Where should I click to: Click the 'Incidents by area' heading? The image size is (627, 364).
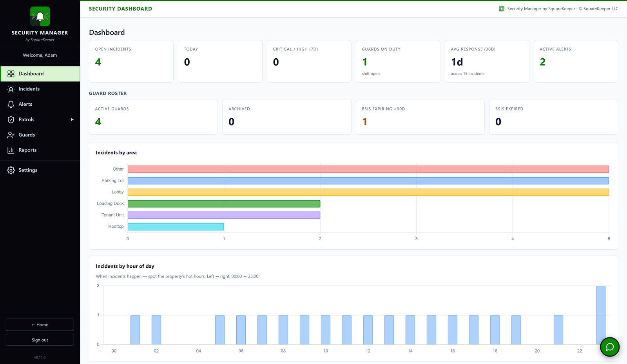[x=116, y=153]
